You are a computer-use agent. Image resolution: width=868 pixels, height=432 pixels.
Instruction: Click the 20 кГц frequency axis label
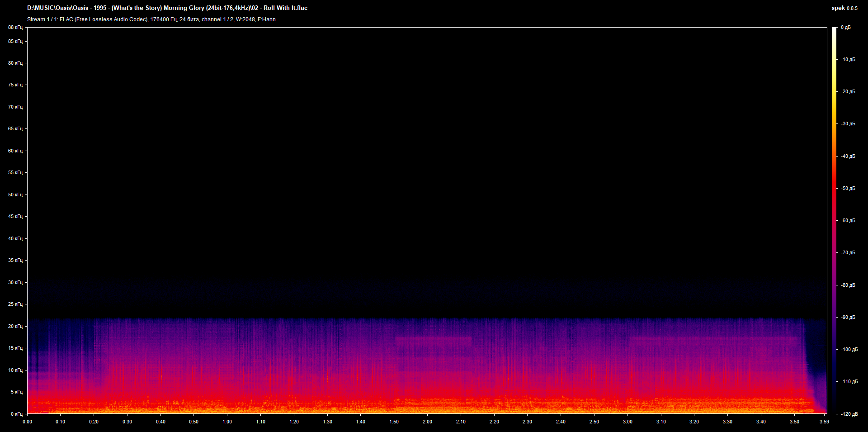[15, 326]
